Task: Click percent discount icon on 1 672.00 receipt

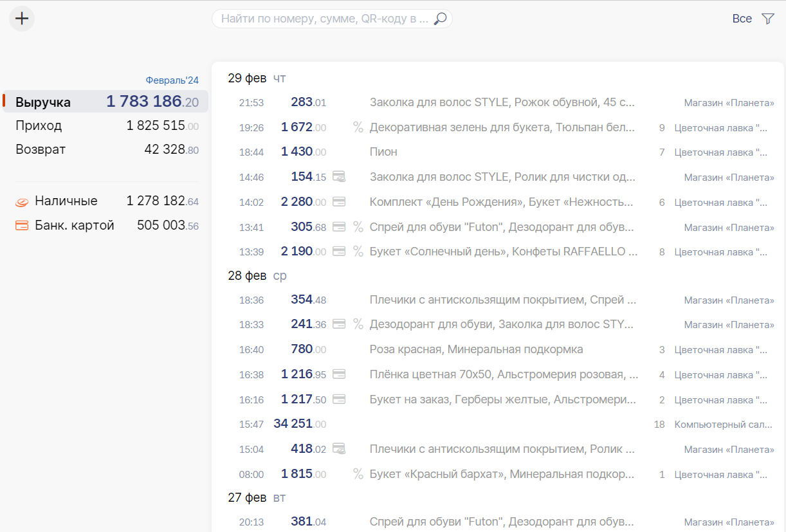Action: (358, 127)
